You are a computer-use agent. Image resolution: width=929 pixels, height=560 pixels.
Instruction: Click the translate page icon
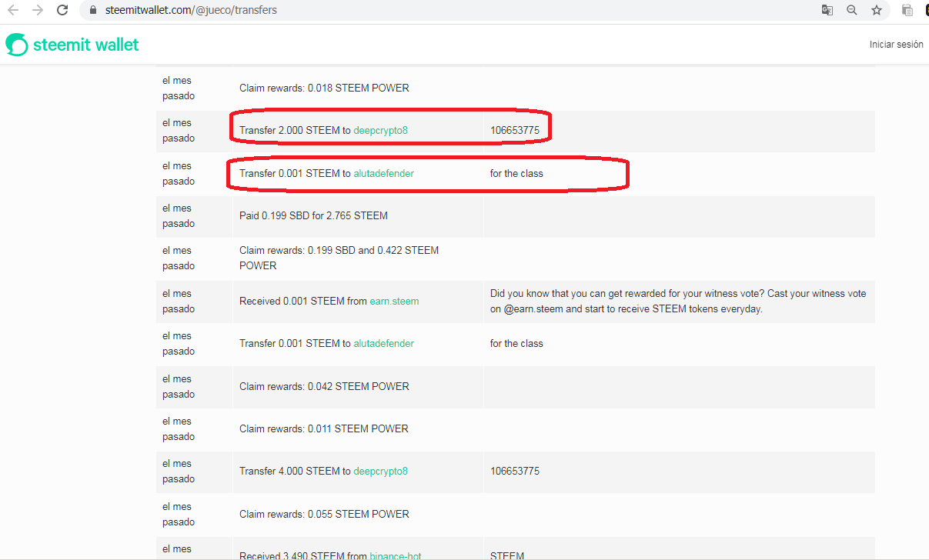827,10
